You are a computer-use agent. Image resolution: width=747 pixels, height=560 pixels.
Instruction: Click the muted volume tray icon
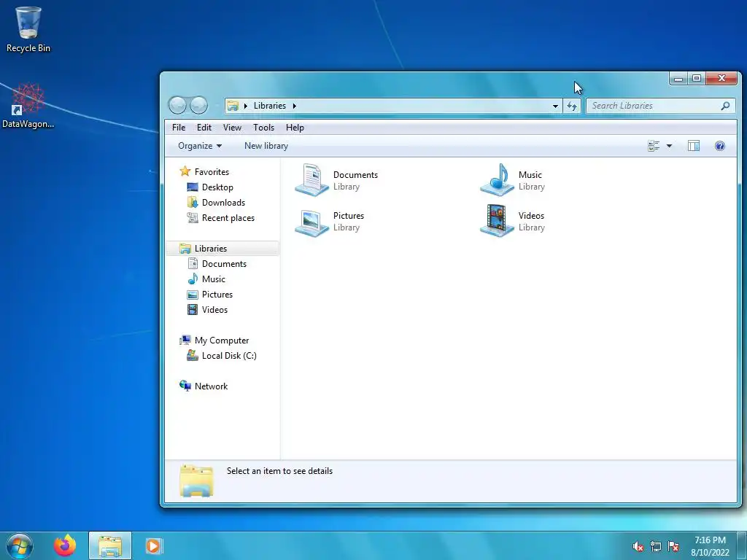point(638,546)
